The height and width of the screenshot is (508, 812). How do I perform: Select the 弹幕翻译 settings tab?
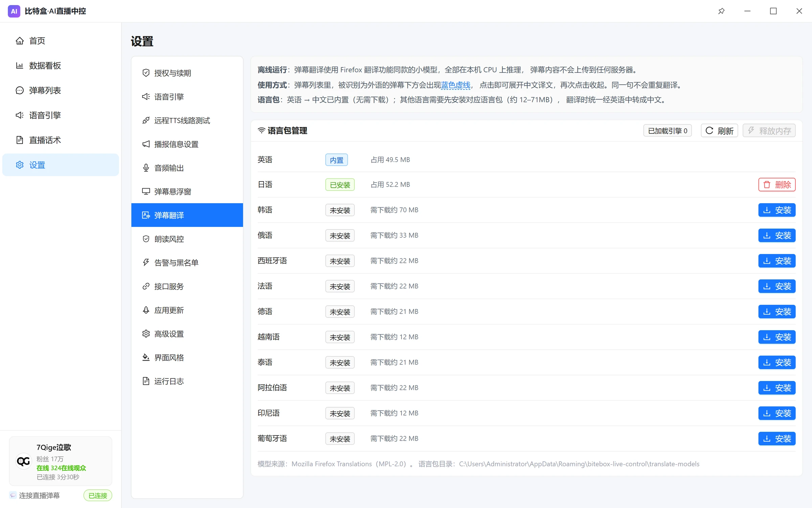coord(187,215)
